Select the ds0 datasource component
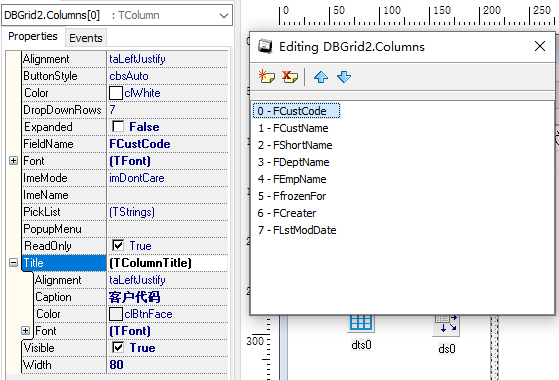The width and height of the screenshot is (559, 380). click(446, 325)
